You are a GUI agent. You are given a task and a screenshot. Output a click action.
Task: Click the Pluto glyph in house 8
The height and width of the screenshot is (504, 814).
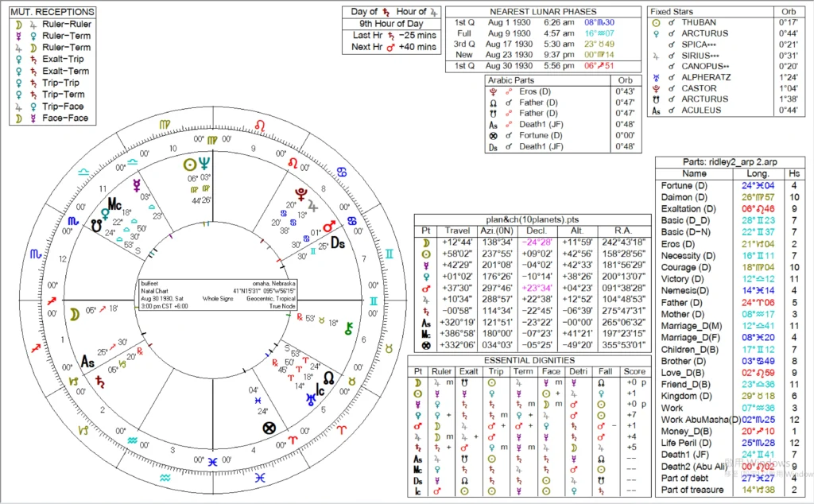point(302,192)
